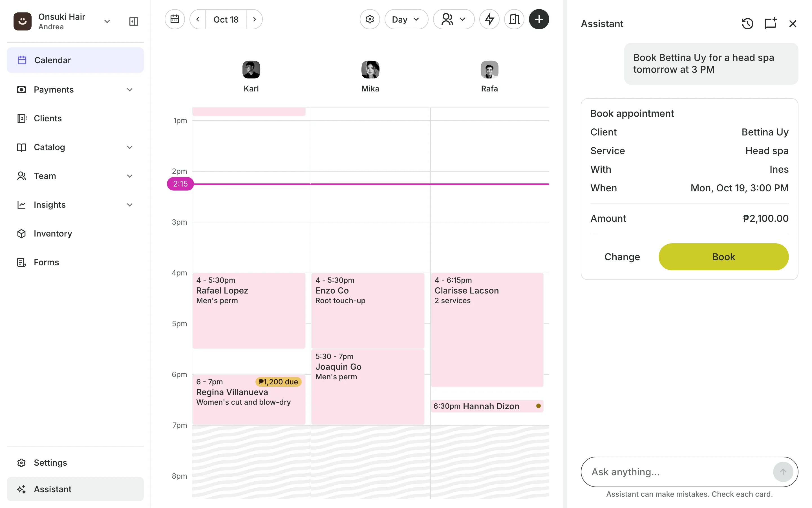The height and width of the screenshot is (508, 812).
Task: Click the Oct 18 date label
Action: pyautogui.click(x=226, y=19)
